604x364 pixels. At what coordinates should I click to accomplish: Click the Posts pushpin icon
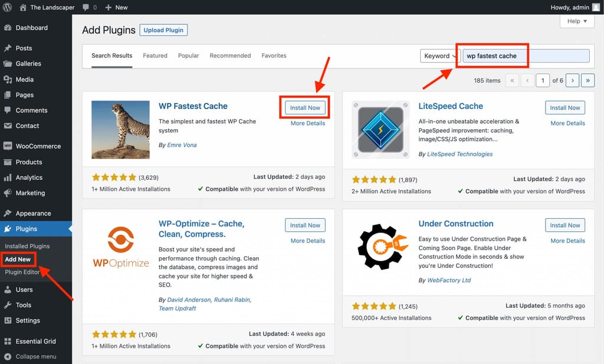(x=8, y=48)
